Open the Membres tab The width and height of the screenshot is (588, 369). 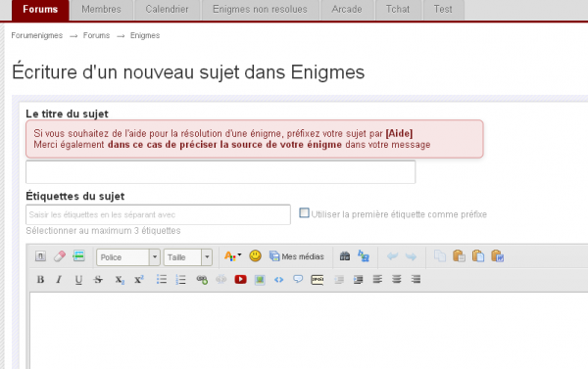click(101, 10)
